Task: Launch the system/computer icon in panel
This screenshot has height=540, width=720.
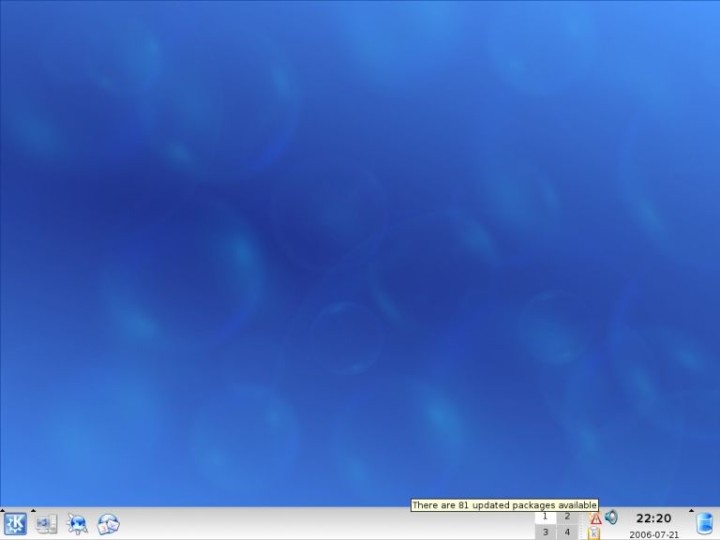Action: click(46, 524)
